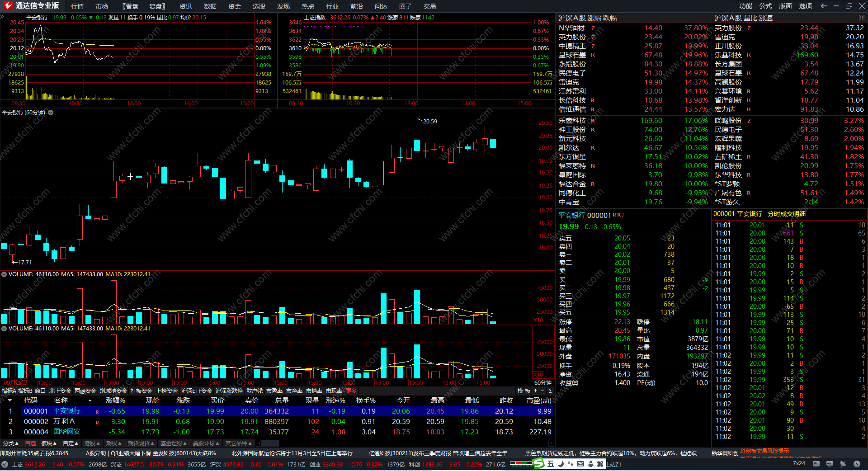Toggle the Sogou 五 wubi mode
The image size is (868, 471).
point(551,464)
